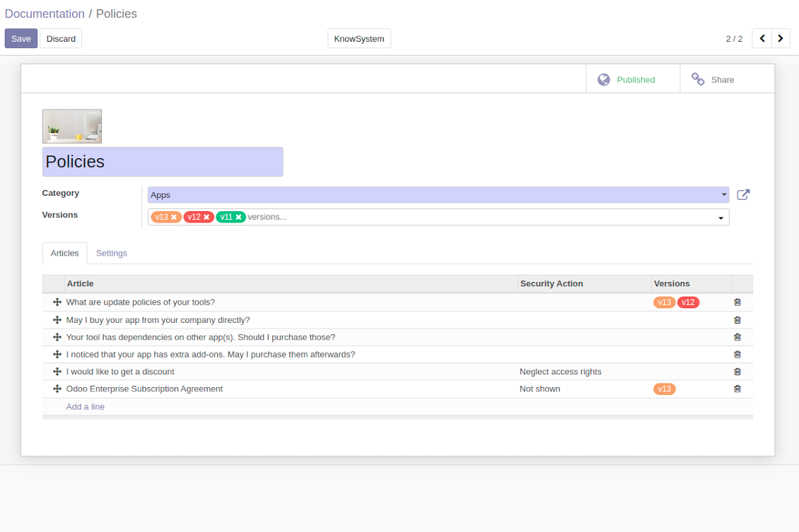Viewport: 799px width, 532px height.
Task: Sort by the Versions column header
Action: coord(692,284)
